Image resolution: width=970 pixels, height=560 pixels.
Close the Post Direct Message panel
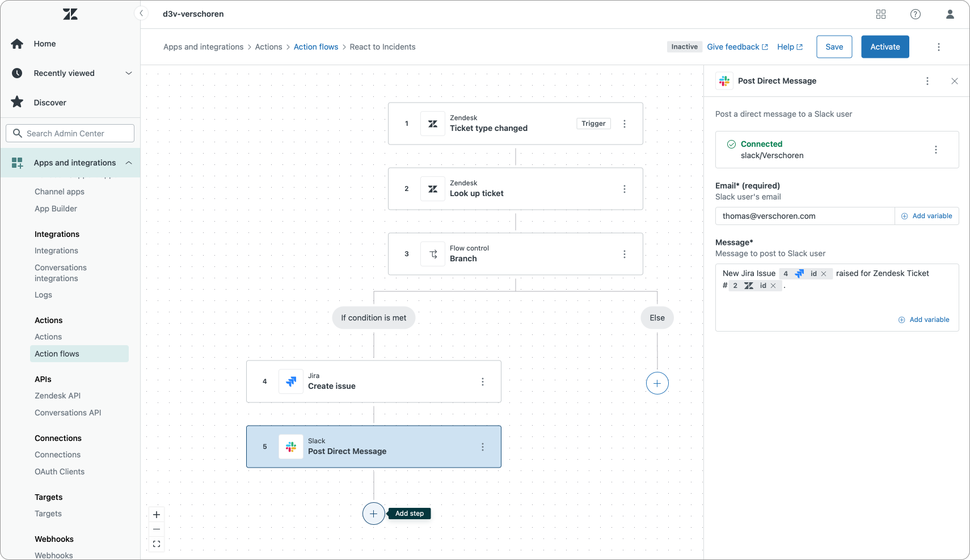(x=955, y=81)
